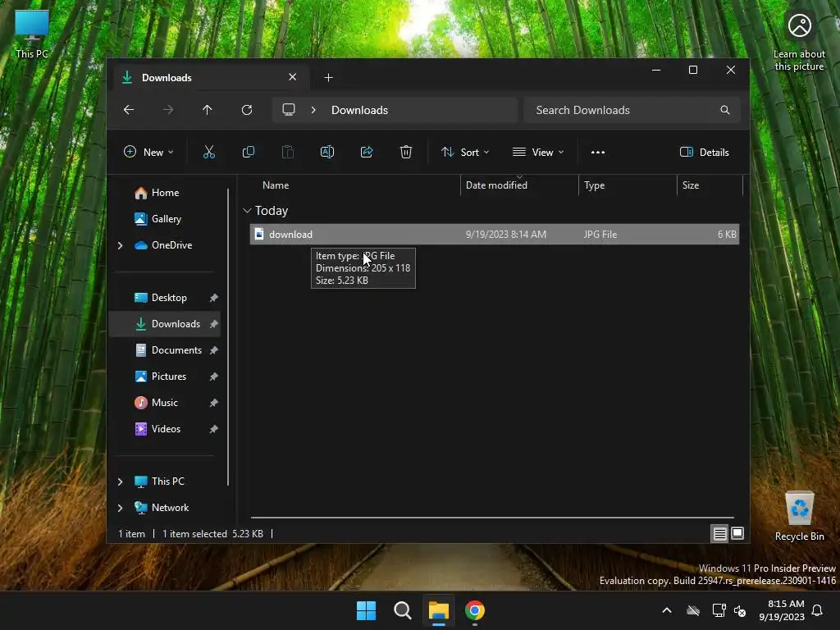Expand the This PC tree node
This screenshot has width=840, height=630.
[120, 482]
